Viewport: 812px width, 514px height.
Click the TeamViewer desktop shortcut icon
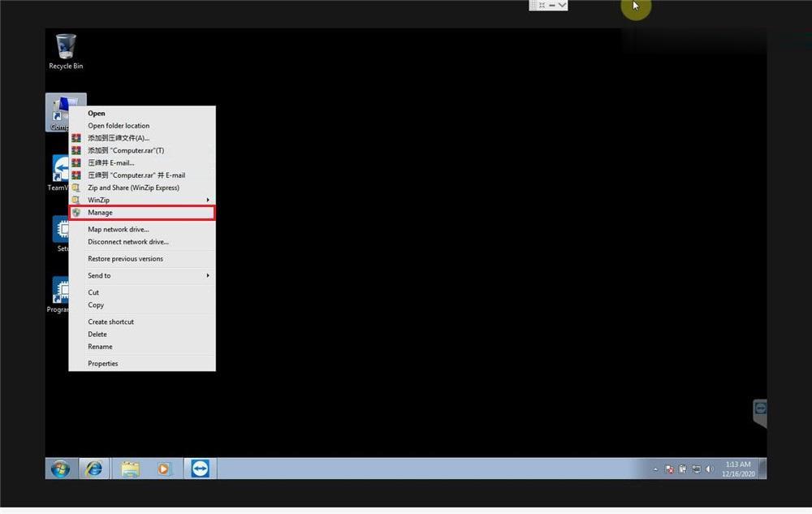[x=58, y=173]
